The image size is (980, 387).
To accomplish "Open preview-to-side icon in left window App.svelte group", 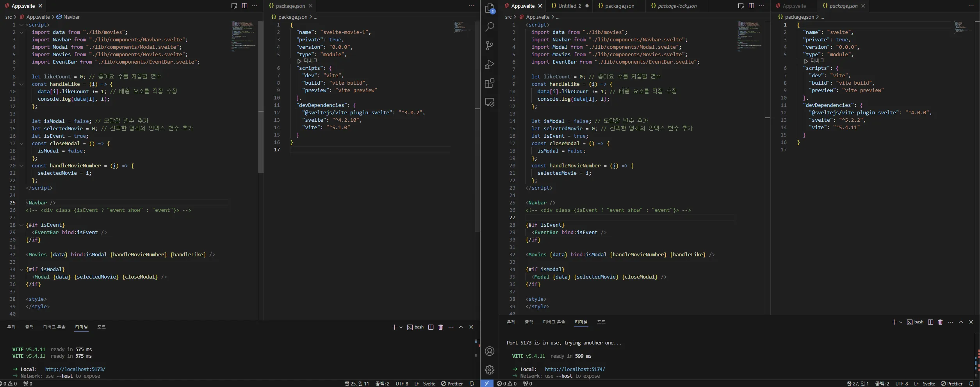I will pyautogui.click(x=234, y=6).
